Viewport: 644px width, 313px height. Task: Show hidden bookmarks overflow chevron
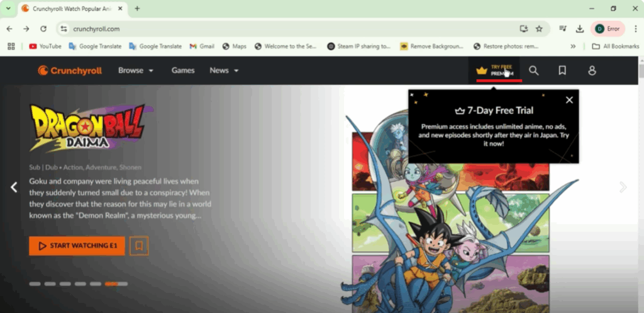pyautogui.click(x=573, y=47)
